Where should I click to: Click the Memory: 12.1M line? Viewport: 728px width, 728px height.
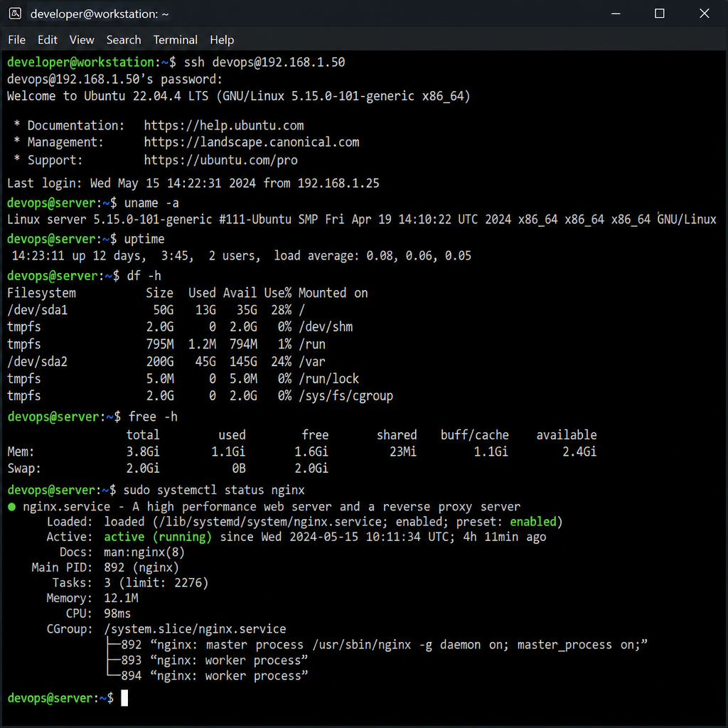click(92, 599)
